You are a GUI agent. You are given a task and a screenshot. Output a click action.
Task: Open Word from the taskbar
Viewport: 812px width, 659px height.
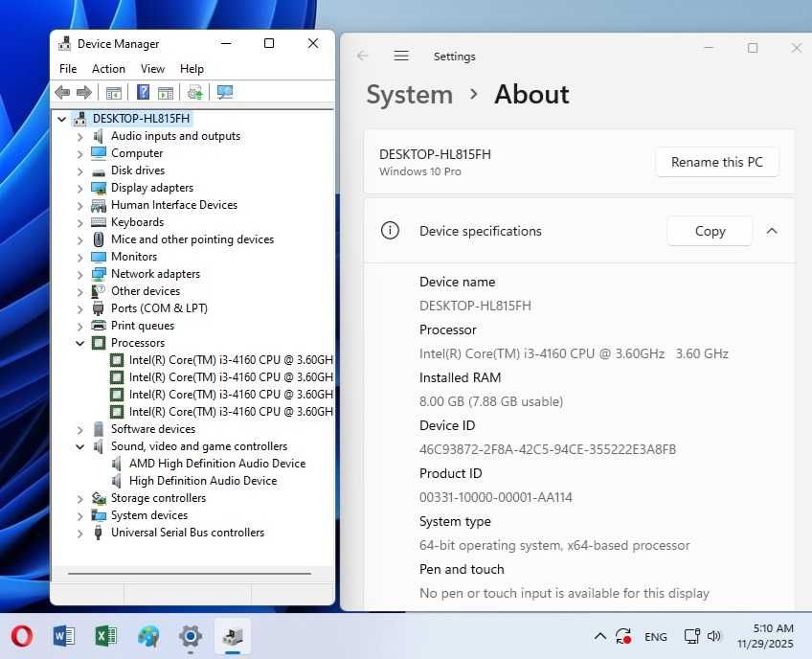click(64, 636)
